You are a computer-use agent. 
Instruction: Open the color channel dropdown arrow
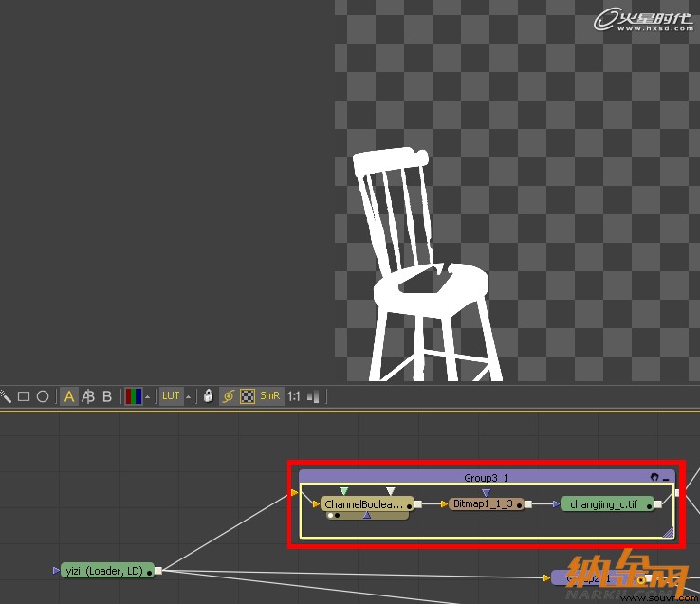pos(147,397)
